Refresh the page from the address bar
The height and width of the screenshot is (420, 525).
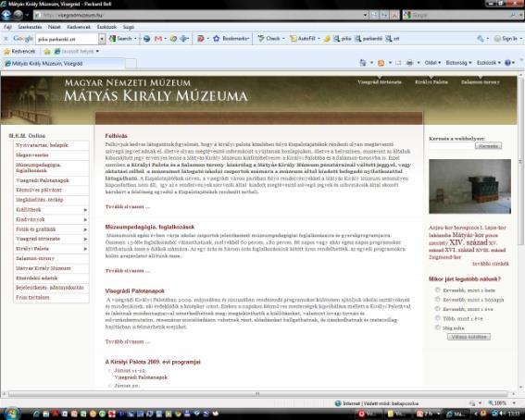(384, 15)
